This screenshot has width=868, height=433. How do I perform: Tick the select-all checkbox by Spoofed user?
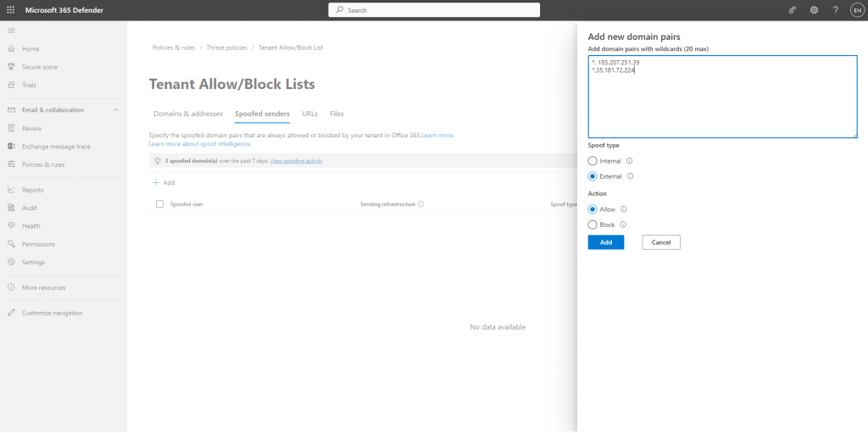[160, 203]
